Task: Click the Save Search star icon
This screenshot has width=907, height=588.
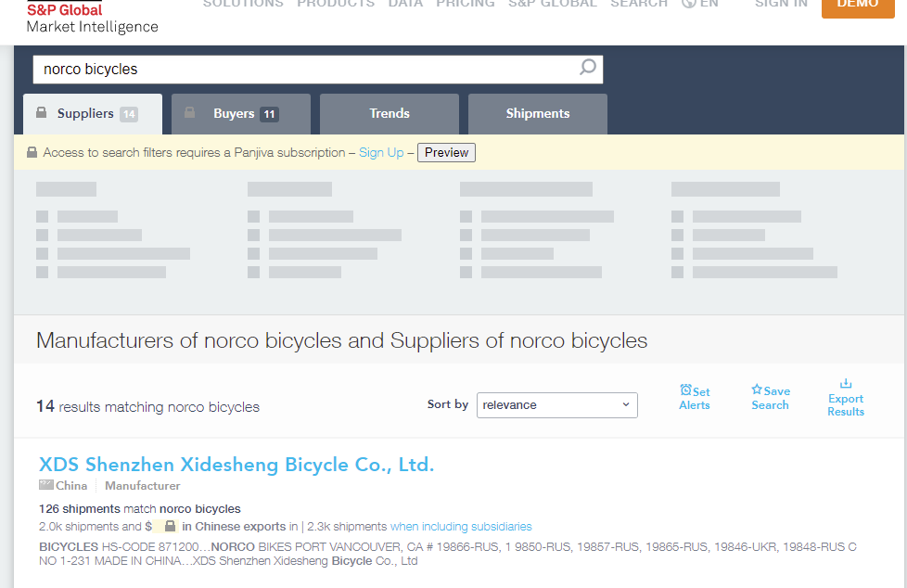Action: 757,390
